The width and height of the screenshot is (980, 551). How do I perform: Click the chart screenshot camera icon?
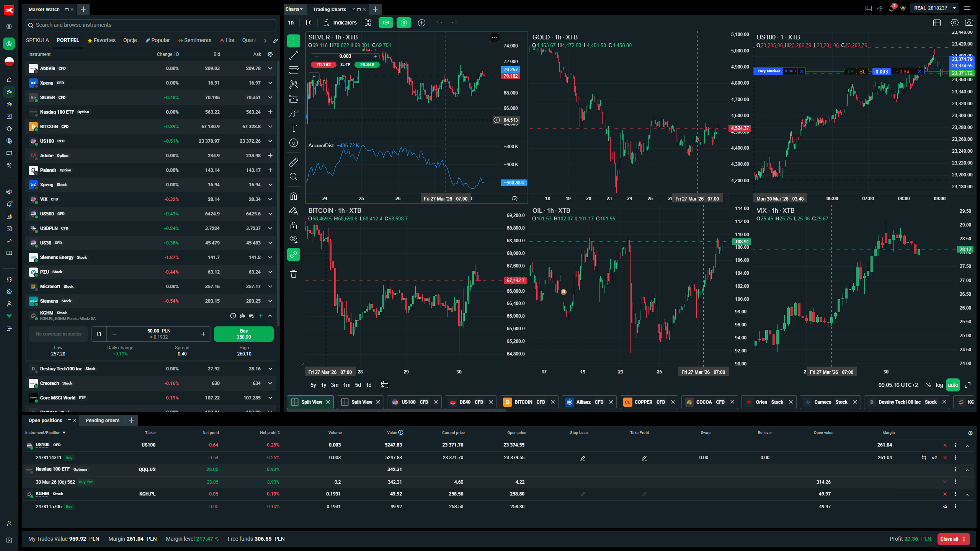point(969,23)
